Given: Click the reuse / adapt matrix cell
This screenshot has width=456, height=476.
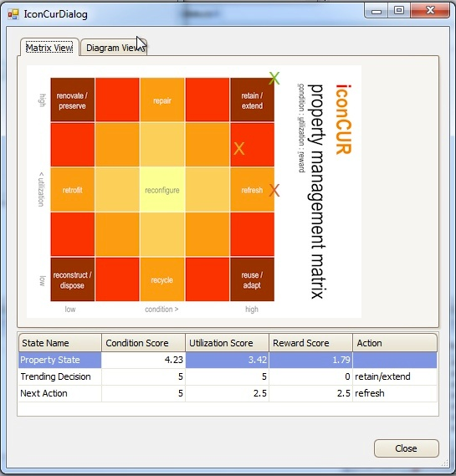Looking at the screenshot, I should [x=253, y=279].
